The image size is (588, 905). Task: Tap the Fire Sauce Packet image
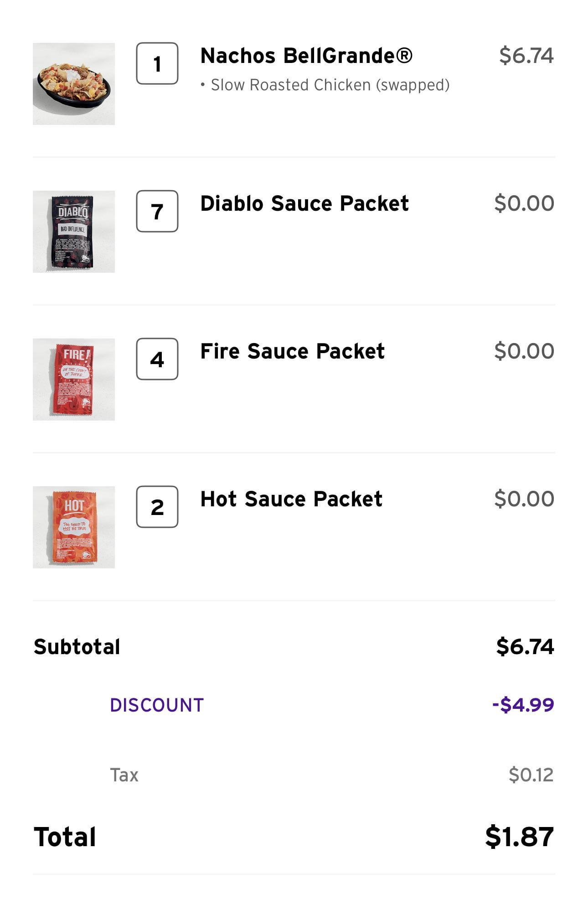coord(74,380)
